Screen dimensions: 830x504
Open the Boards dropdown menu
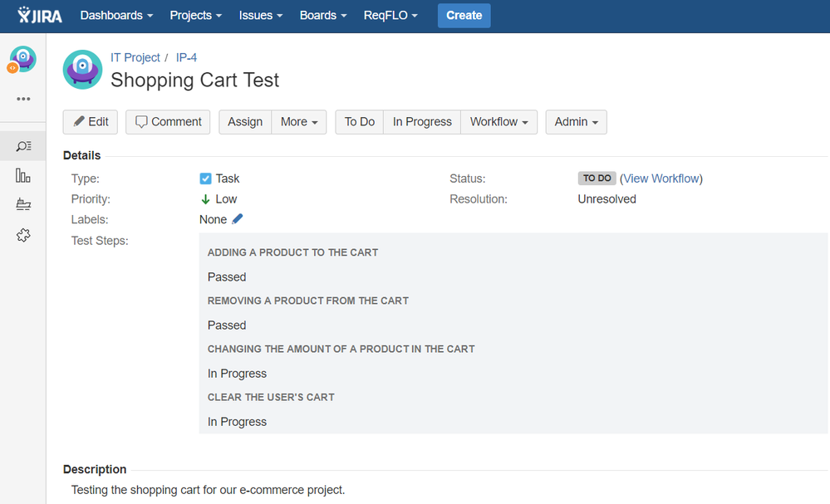pyautogui.click(x=323, y=15)
